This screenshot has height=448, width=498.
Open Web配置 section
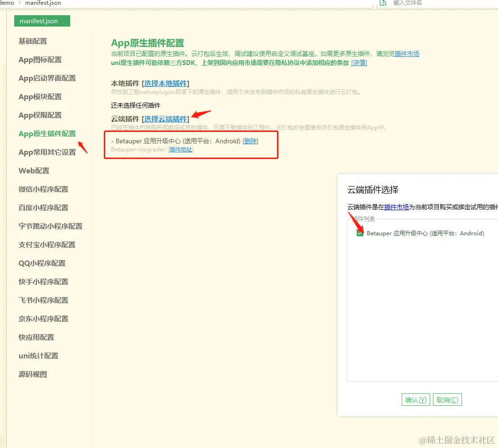[x=34, y=171]
